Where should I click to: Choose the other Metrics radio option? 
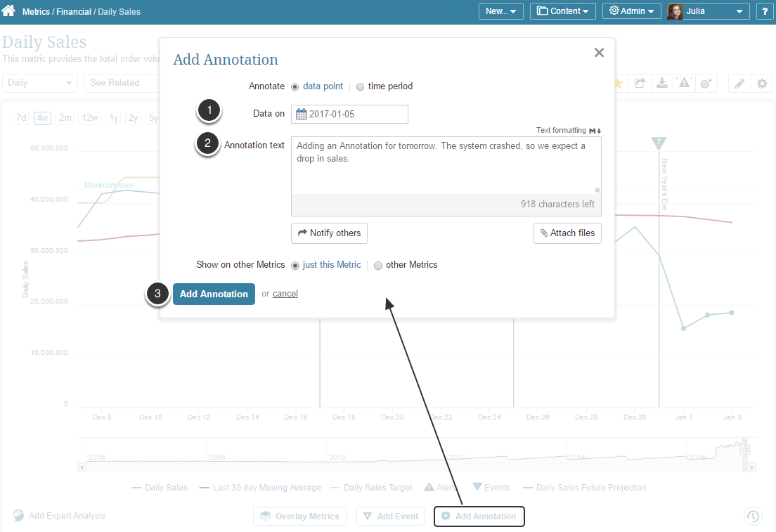pos(378,265)
